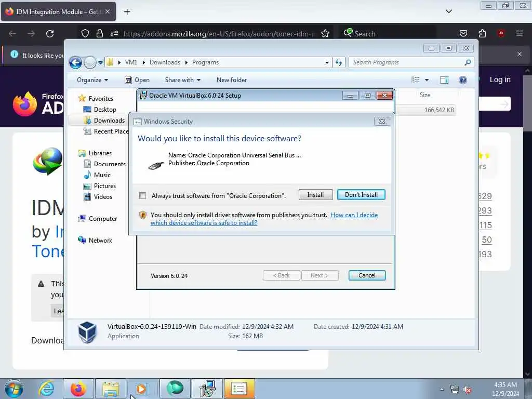Open Firefox hamburger application menu
Image resolution: width=532 pixels, height=399 pixels.
coord(520,33)
